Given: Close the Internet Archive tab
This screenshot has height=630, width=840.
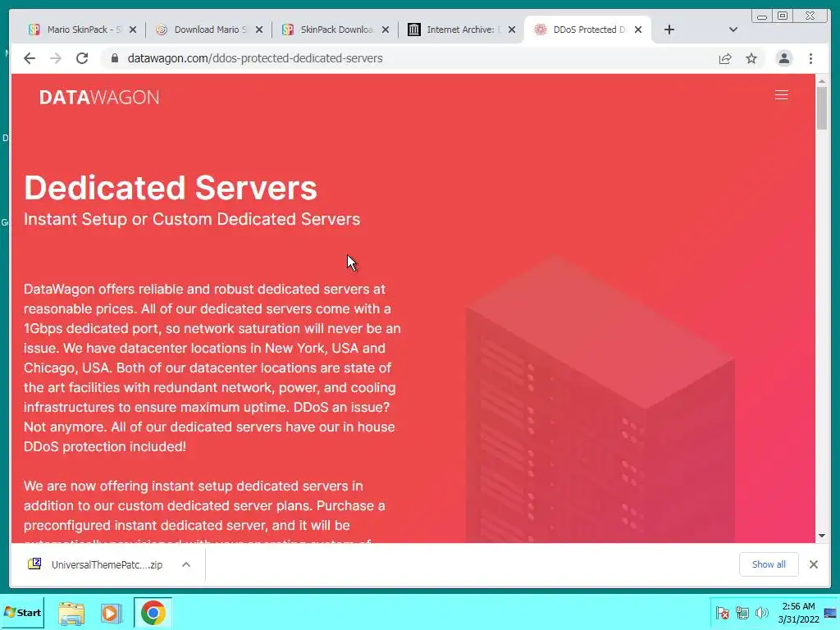Looking at the screenshot, I should [x=512, y=30].
